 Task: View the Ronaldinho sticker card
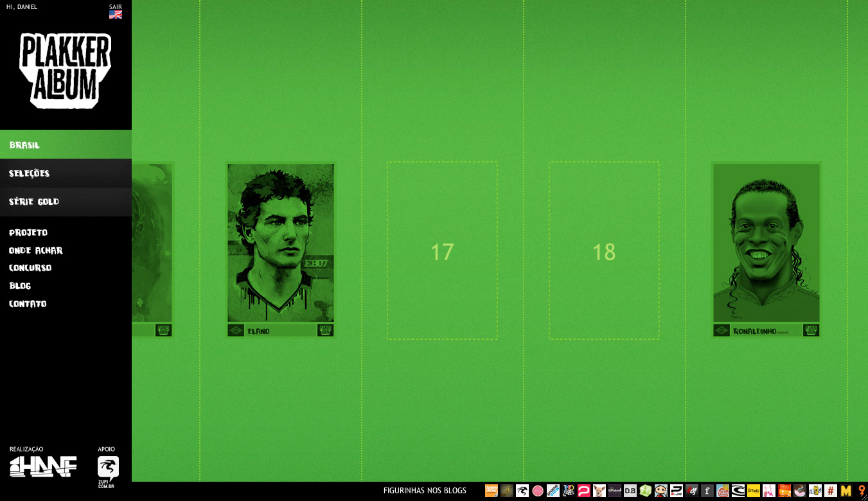[766, 250]
